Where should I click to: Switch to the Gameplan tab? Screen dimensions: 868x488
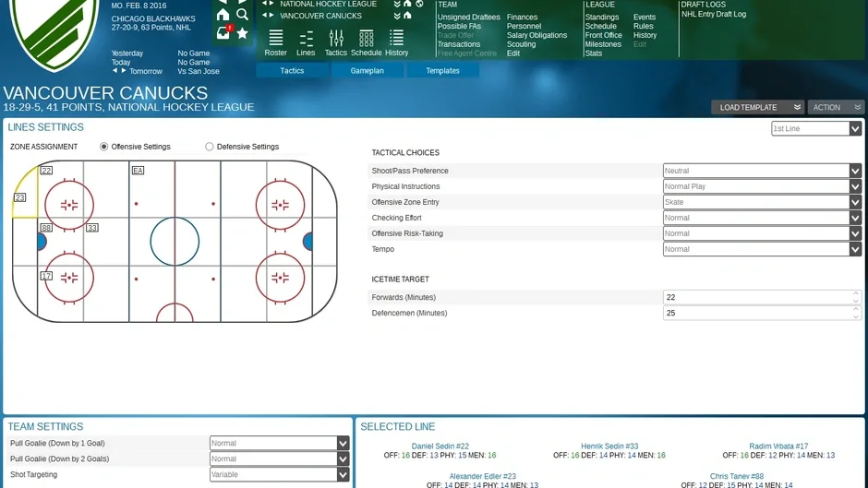367,71
